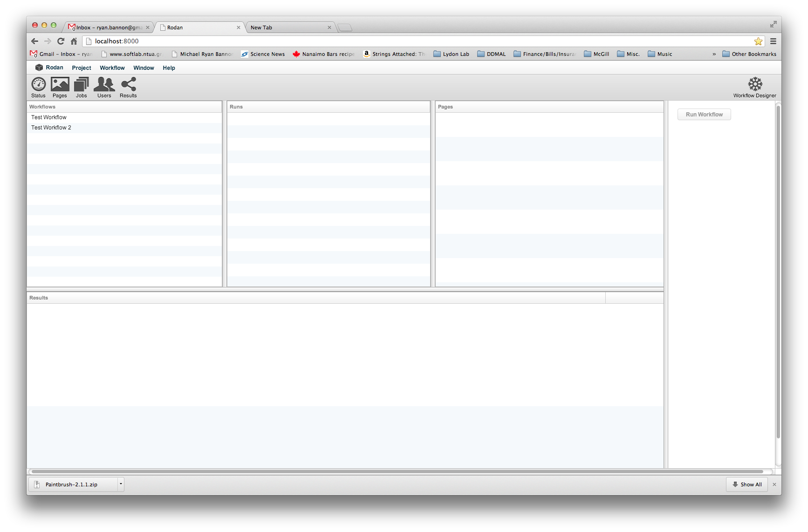This screenshot has height=532, width=808.
Task: Open the Jobs view
Action: pos(81,87)
